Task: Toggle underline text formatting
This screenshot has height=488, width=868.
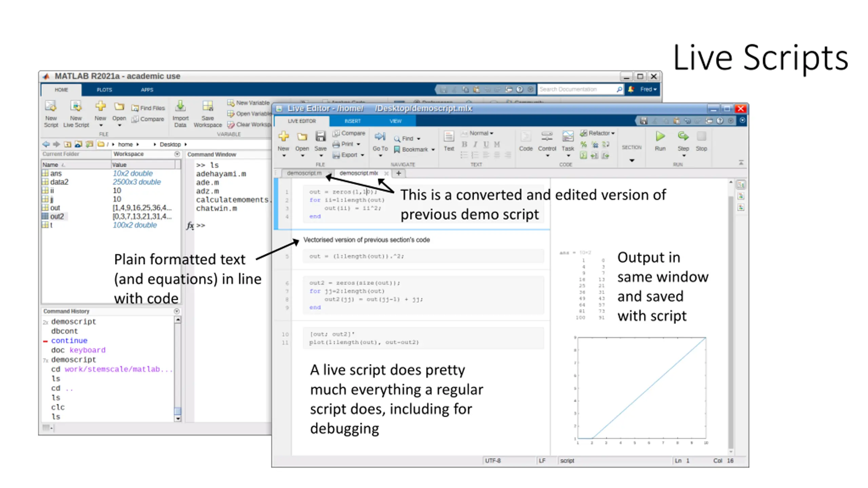Action: tap(486, 144)
